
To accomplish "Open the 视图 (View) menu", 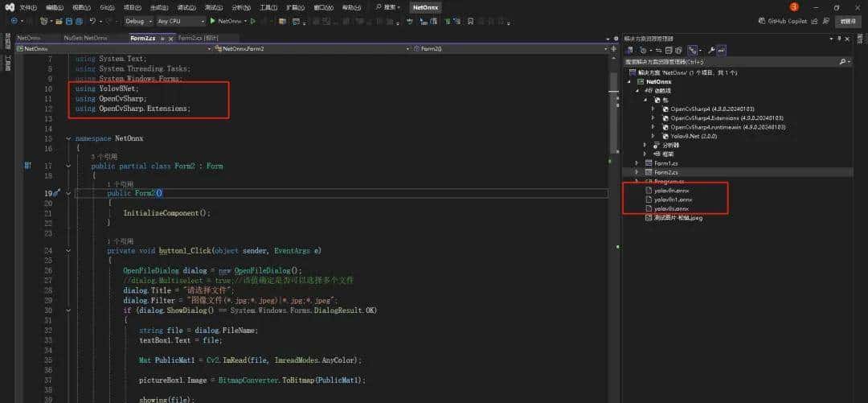I will pos(81,7).
